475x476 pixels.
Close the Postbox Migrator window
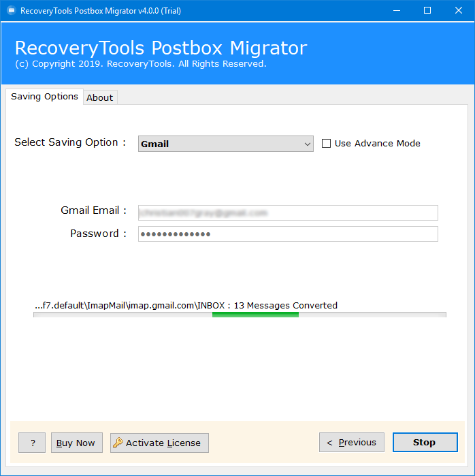click(459, 11)
